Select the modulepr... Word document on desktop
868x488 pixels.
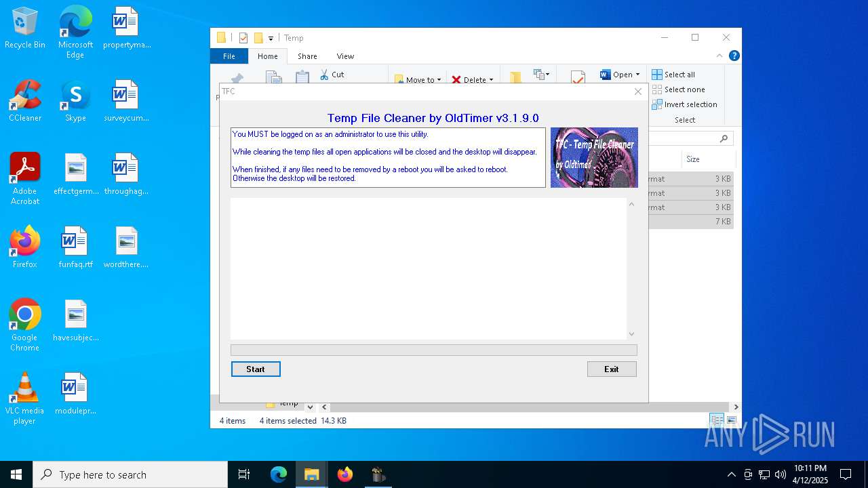[x=75, y=394]
